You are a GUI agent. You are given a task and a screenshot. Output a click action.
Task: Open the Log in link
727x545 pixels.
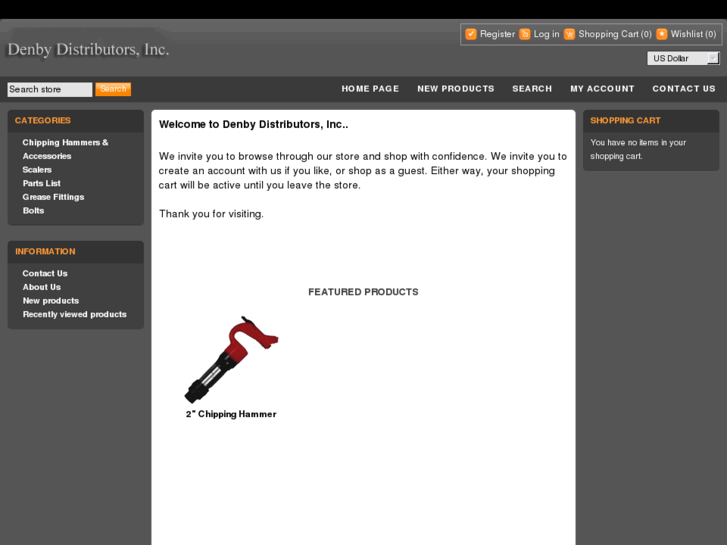546,34
